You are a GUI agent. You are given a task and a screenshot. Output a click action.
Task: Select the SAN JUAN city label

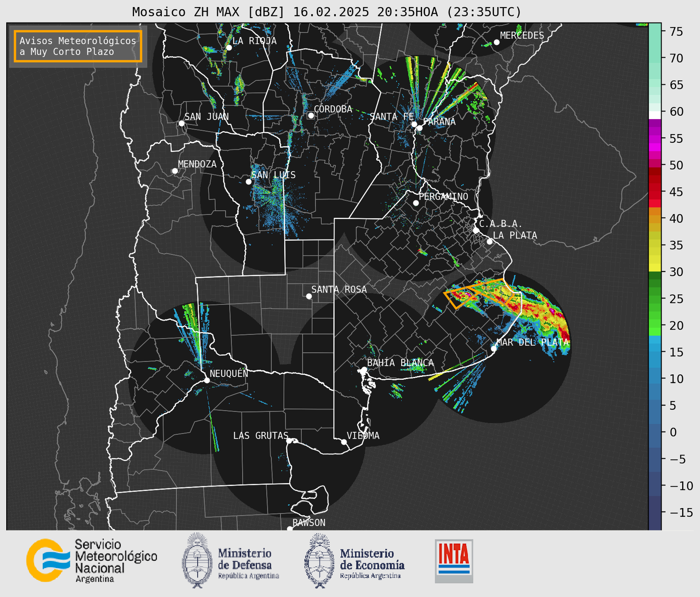[x=207, y=117]
